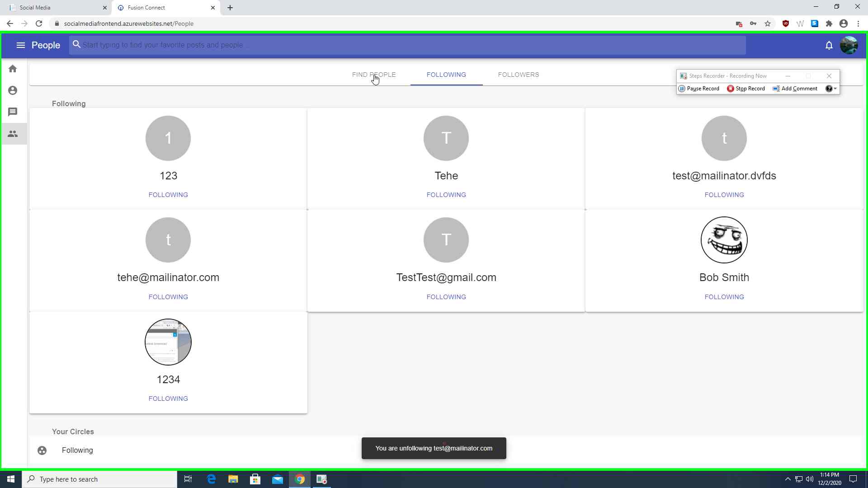The height and width of the screenshot is (488, 868).
Task: Unfollow user 123 via Following button
Action: pos(168,195)
